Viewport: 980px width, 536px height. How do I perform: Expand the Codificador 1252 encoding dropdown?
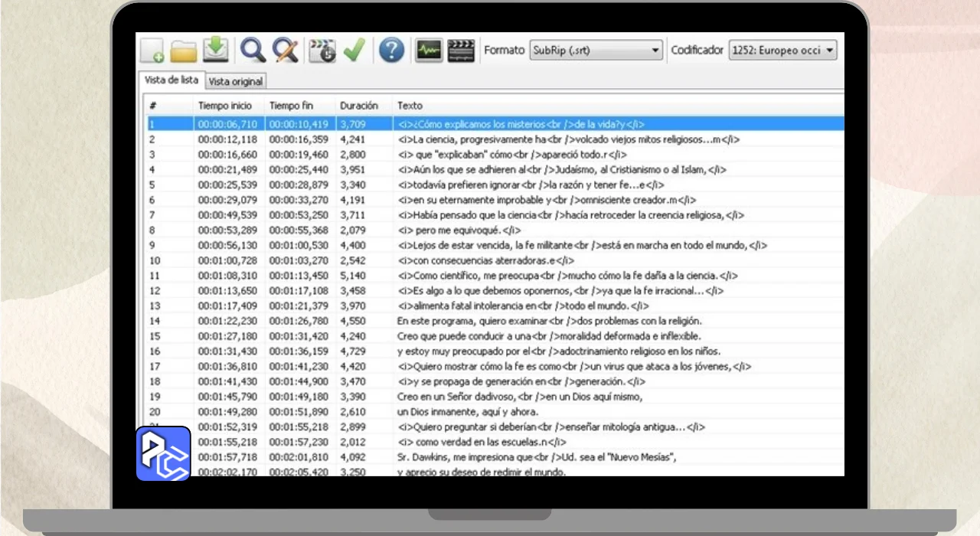(x=782, y=51)
